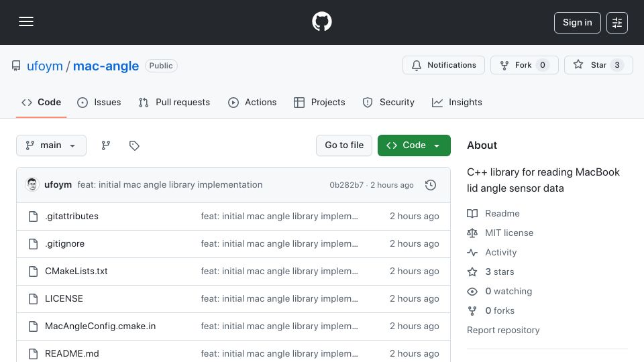Switch to the Actions tab
The image size is (644, 362).
coord(252,102)
